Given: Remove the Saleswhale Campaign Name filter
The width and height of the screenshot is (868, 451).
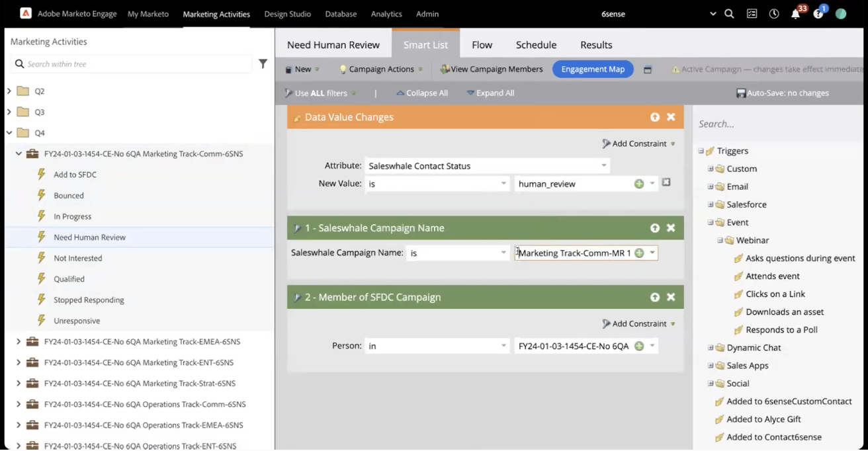Looking at the screenshot, I should (671, 227).
